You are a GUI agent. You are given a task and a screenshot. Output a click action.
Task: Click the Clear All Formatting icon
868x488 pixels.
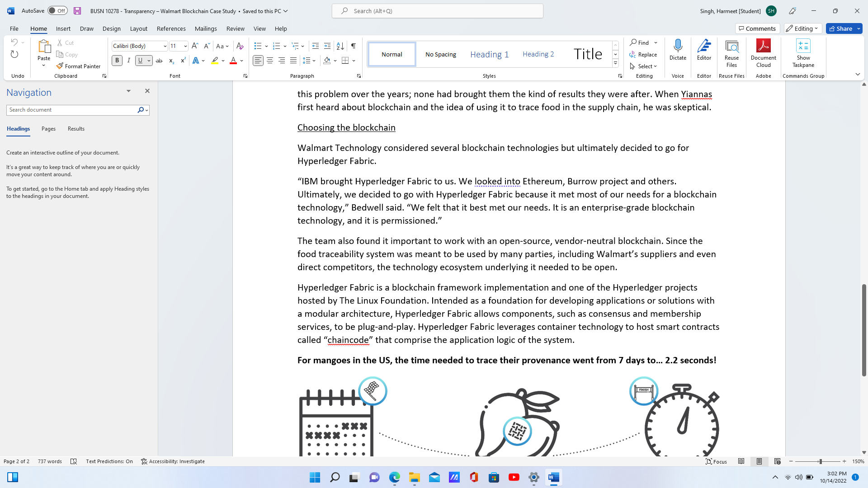pyautogui.click(x=240, y=46)
